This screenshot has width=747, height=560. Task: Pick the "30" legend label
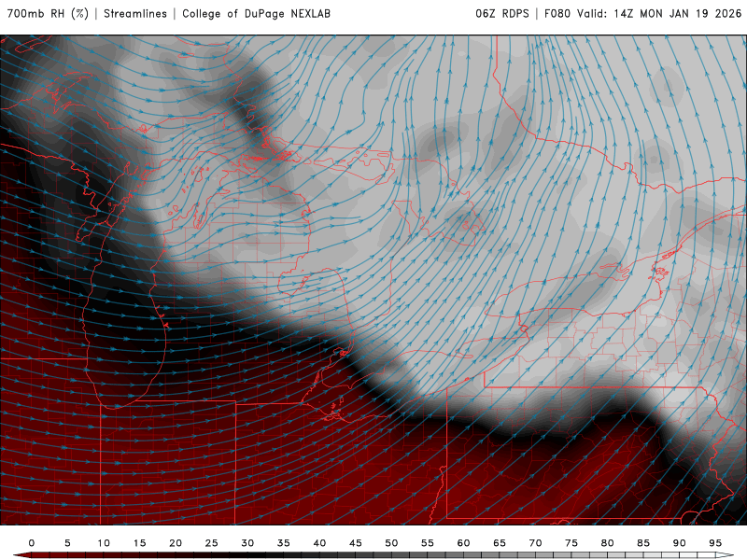click(247, 543)
